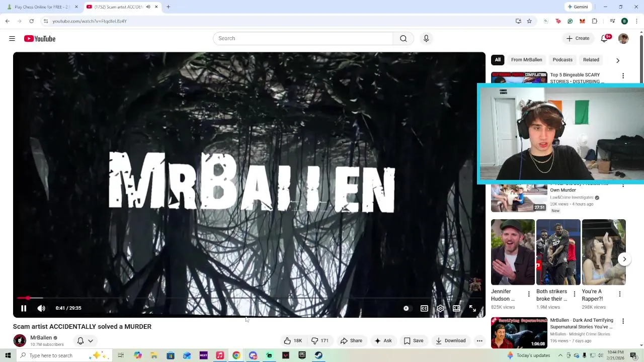The width and height of the screenshot is (644, 362).
Task: Open more actions ellipsis below video
Action: [479, 341]
